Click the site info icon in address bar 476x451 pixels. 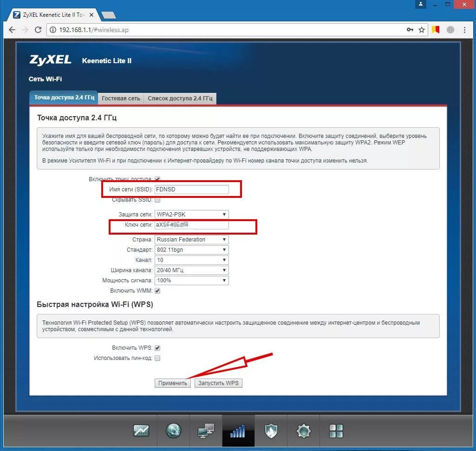click(x=53, y=30)
